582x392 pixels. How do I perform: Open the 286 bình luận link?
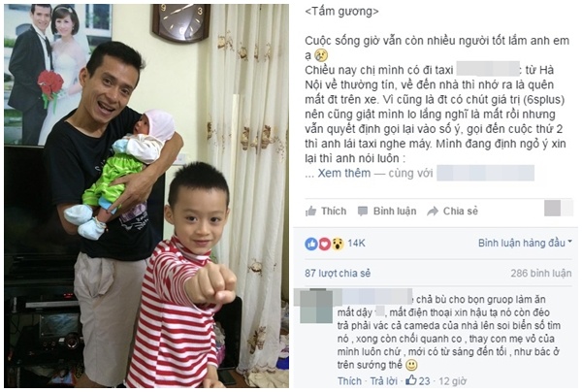tap(541, 274)
